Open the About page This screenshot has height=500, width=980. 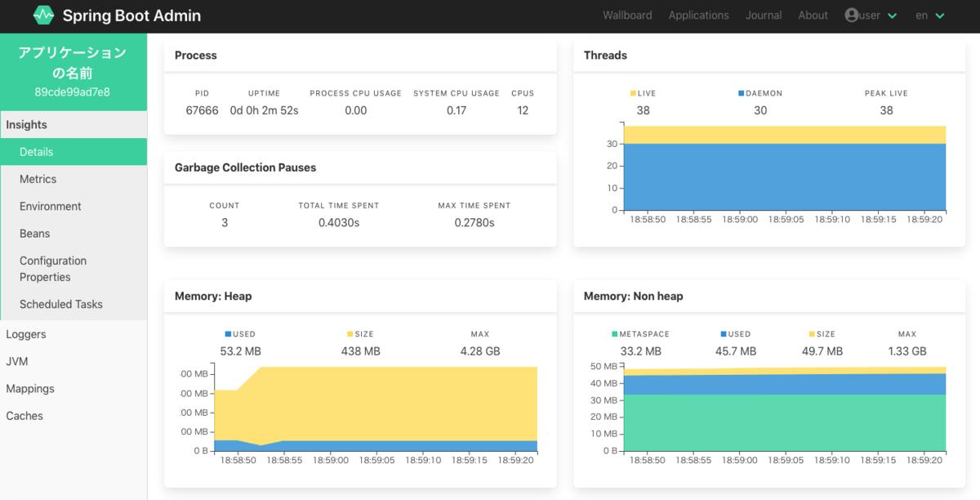[x=813, y=16]
